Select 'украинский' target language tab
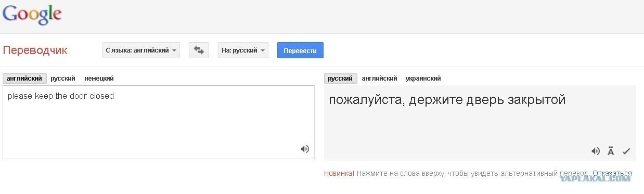The width and height of the screenshot is (644, 194). [423, 79]
